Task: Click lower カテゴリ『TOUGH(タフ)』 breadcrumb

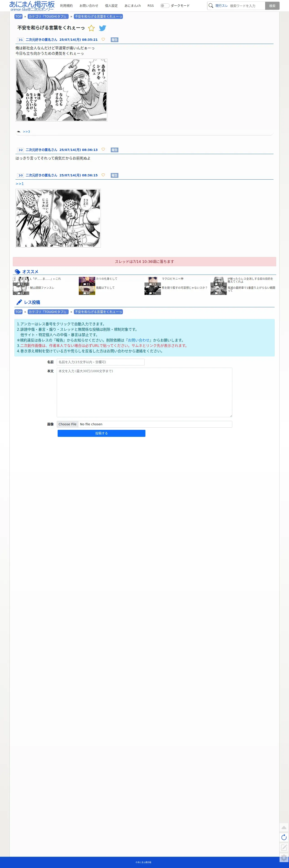Action: (48, 312)
